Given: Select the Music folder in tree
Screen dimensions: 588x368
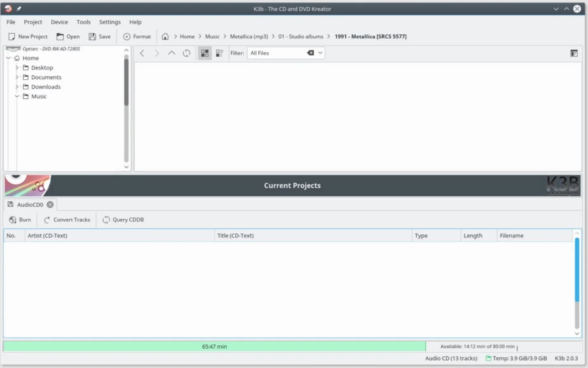Looking at the screenshot, I should 39,96.
